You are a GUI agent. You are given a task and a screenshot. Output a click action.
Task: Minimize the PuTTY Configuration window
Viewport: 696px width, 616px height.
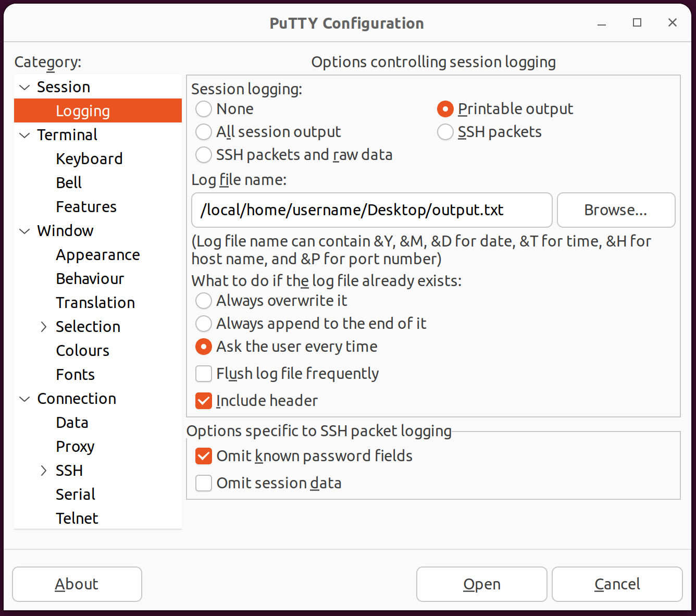click(602, 23)
